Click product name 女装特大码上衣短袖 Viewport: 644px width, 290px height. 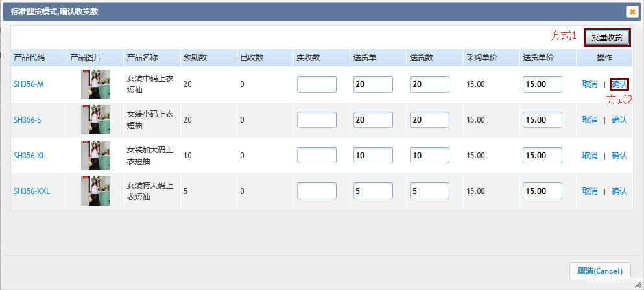tap(150, 191)
